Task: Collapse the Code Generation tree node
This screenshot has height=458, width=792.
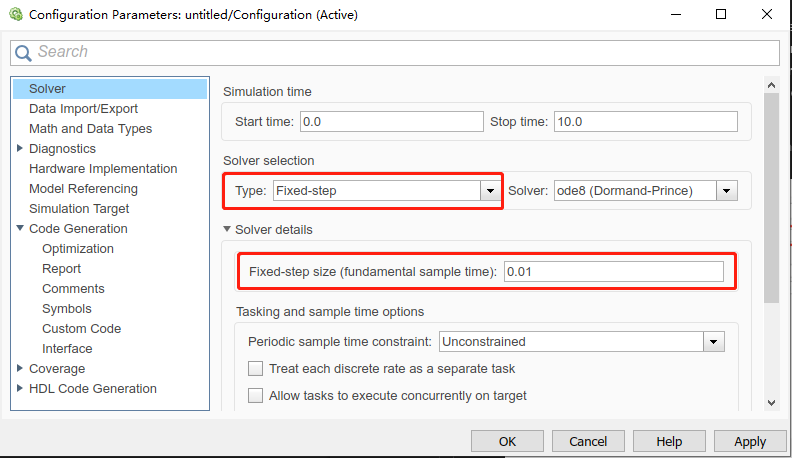Action: [20, 228]
